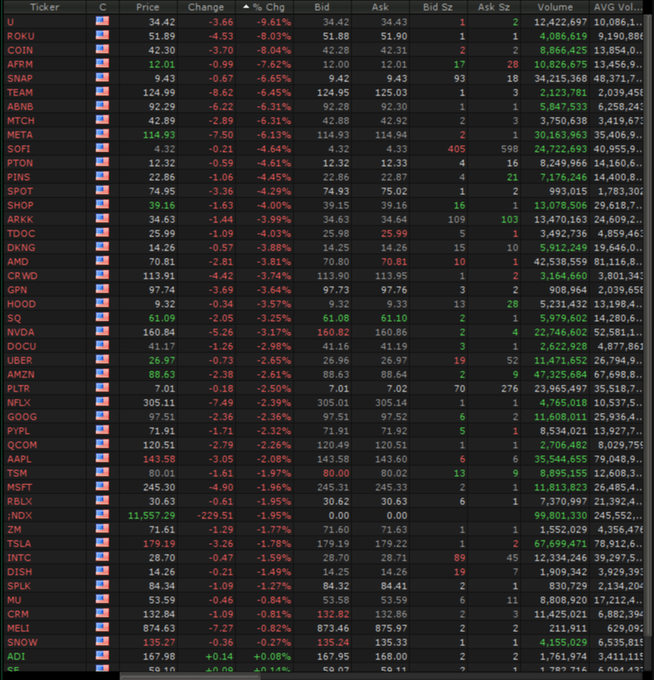Select the DKNG ticker
The height and width of the screenshot is (680, 654).
[21, 248]
